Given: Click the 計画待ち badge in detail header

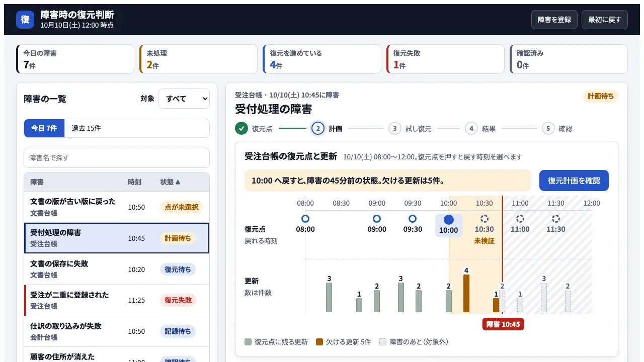Looking at the screenshot, I should 601,96.
